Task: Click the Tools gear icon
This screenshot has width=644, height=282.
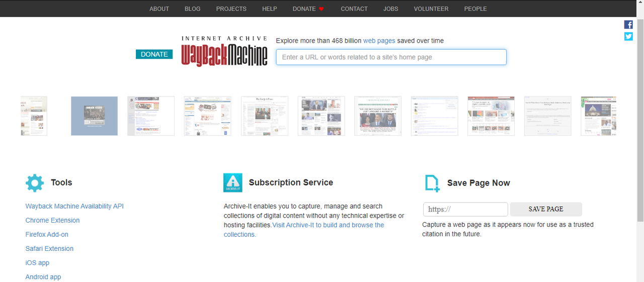Action: 35,183
